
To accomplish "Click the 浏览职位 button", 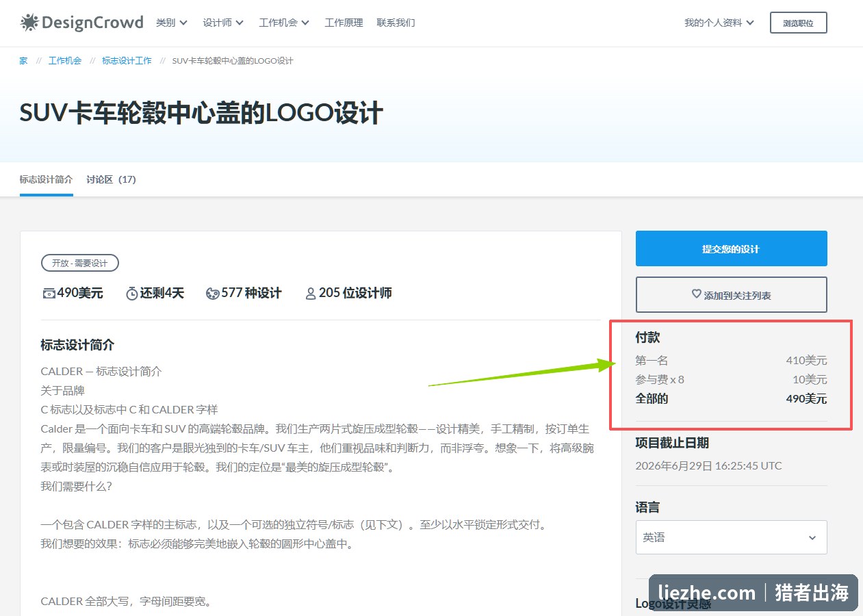I will [798, 23].
